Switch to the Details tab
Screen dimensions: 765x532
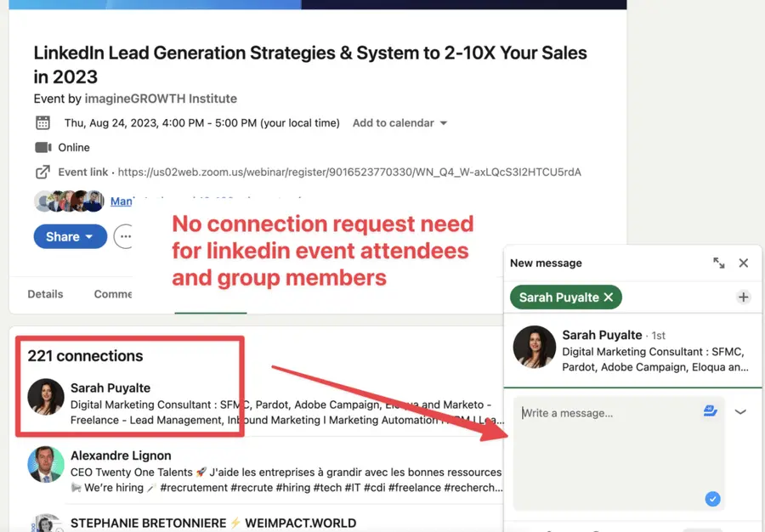(x=45, y=293)
